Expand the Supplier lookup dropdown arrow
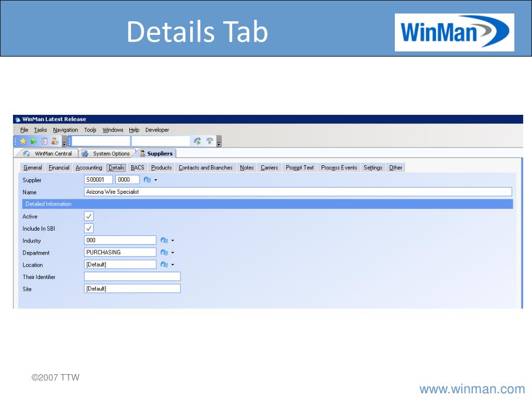This screenshot has height=399, width=532. click(x=156, y=180)
